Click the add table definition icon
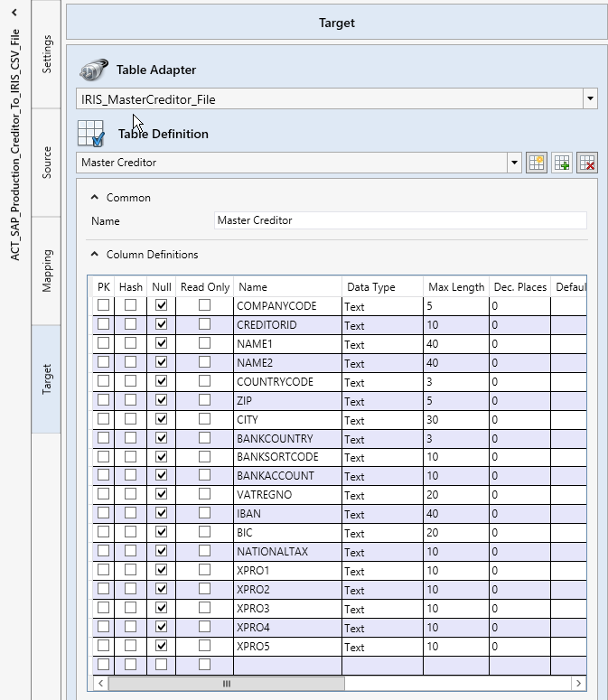 tap(562, 163)
